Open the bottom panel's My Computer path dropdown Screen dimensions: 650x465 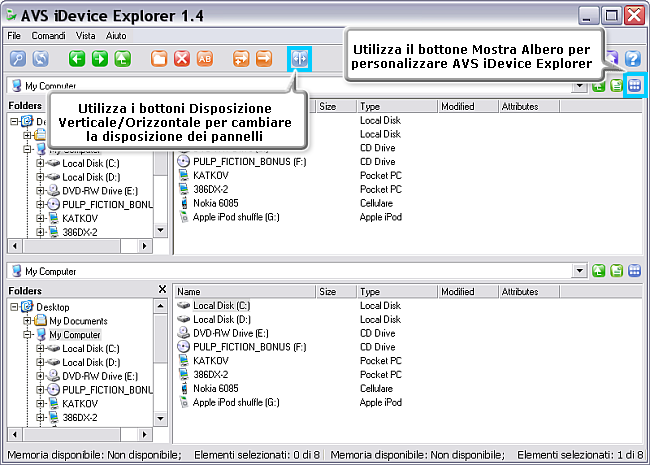click(580, 271)
